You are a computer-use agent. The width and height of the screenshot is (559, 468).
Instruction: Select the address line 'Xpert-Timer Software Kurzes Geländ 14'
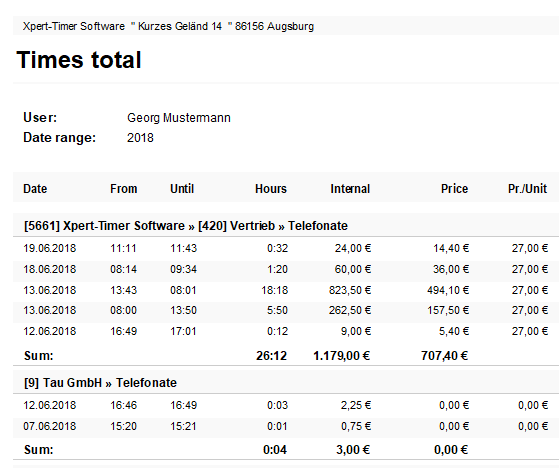pos(122,26)
